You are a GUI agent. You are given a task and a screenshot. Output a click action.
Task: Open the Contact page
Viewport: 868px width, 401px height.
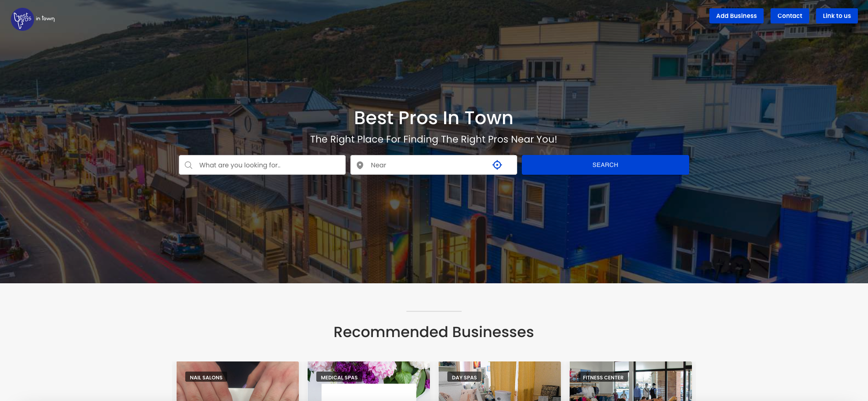point(789,16)
